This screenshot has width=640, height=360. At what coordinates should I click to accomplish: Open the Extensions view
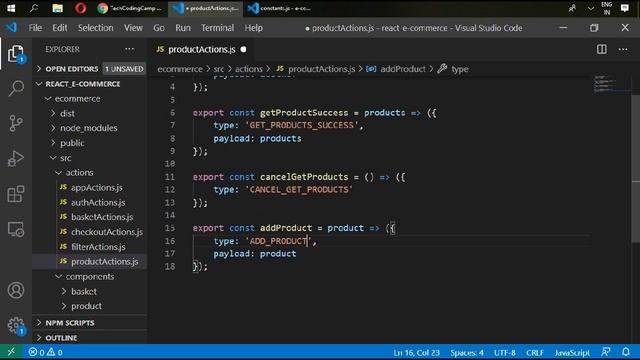16,194
